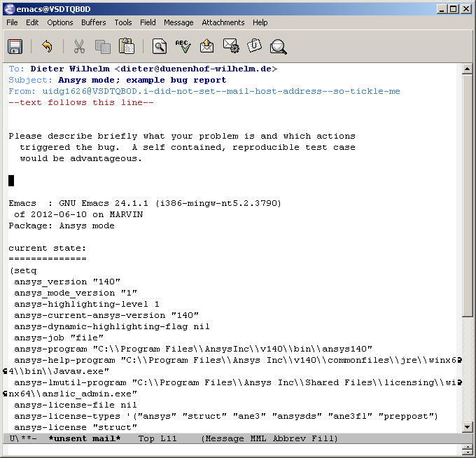Viewport: 476px width, 458px height.
Task: Click the '--text follows this line--' separator
Action: pyautogui.click(x=81, y=103)
